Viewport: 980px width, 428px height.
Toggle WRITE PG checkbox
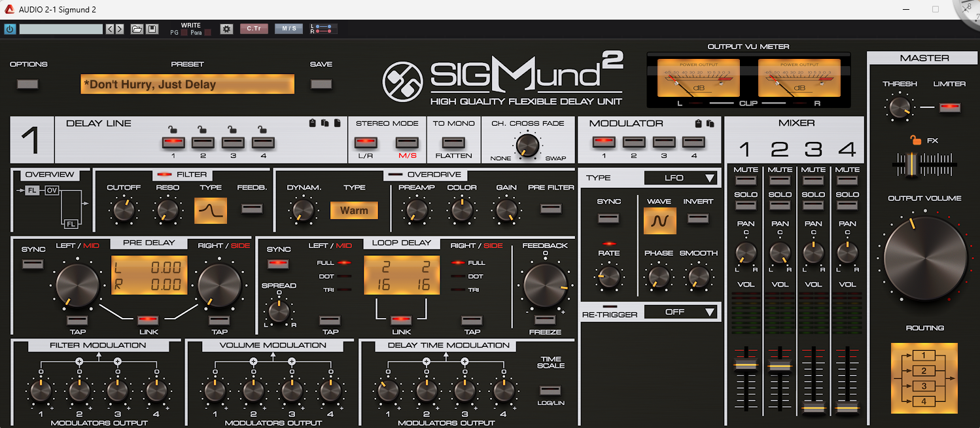click(x=184, y=32)
